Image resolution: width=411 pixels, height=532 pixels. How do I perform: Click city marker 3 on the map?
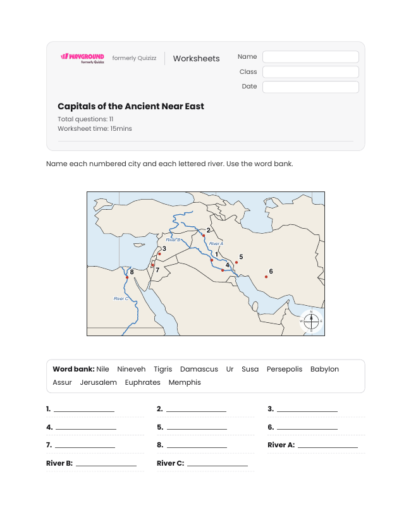(x=159, y=254)
